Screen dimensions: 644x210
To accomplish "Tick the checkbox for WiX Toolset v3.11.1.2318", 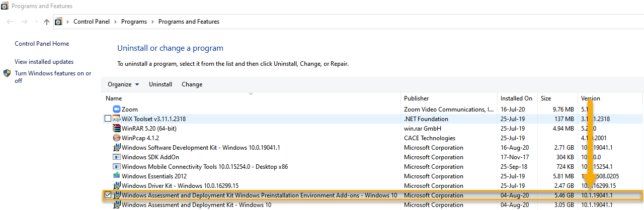I will [108, 119].
